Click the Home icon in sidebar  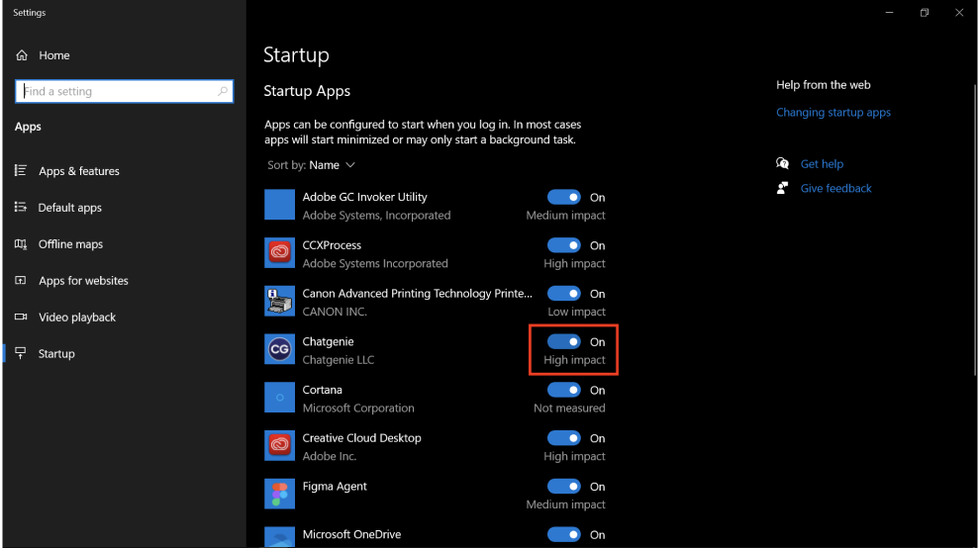point(22,55)
